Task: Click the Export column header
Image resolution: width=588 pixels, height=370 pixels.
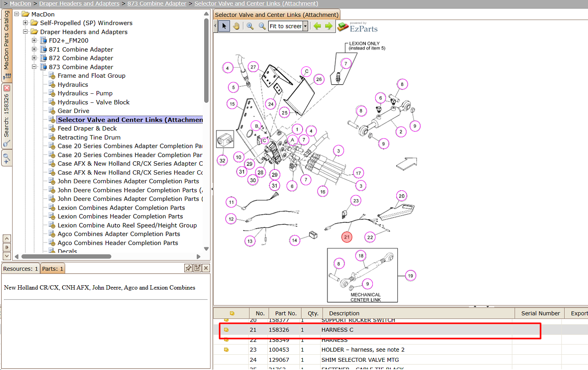Action: [x=577, y=313]
